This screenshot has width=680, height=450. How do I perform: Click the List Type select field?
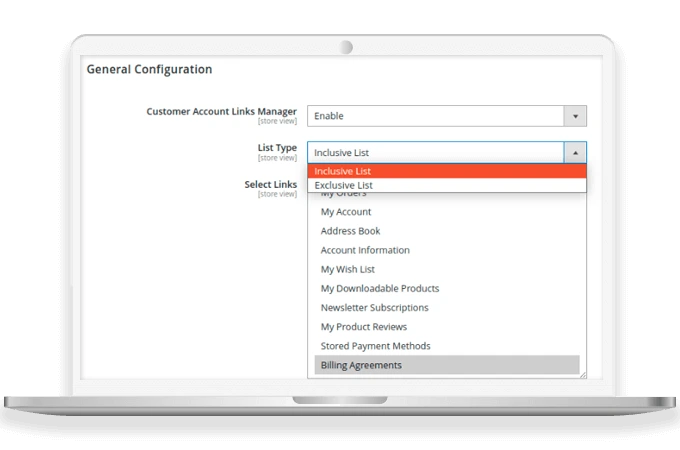point(435,153)
